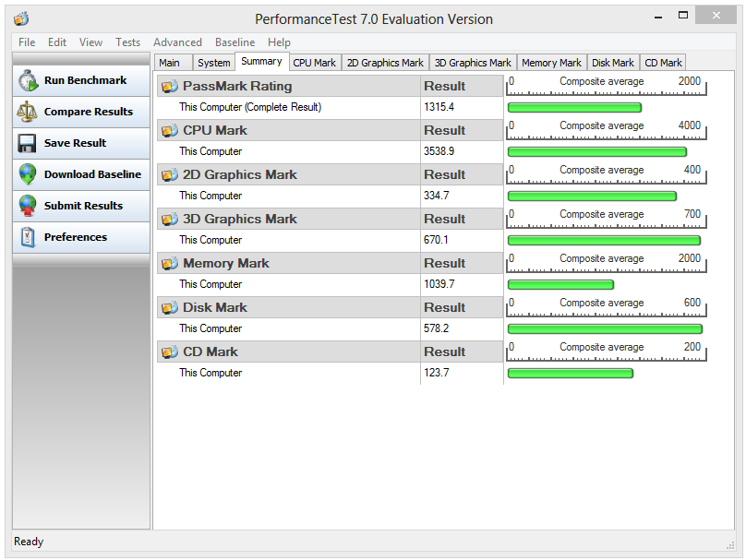
Task: Click the 1039.7 Memory Mark value
Action: (439, 284)
